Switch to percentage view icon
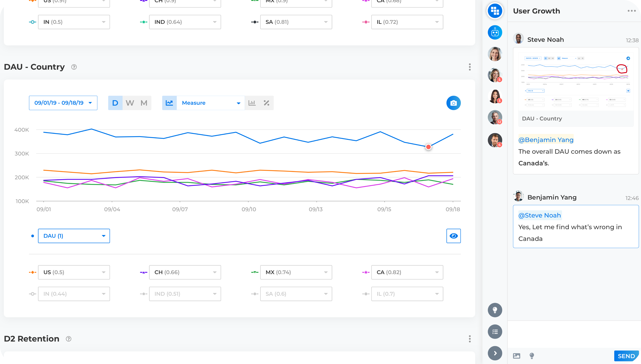The width and height of the screenshot is (641, 364). [266, 103]
